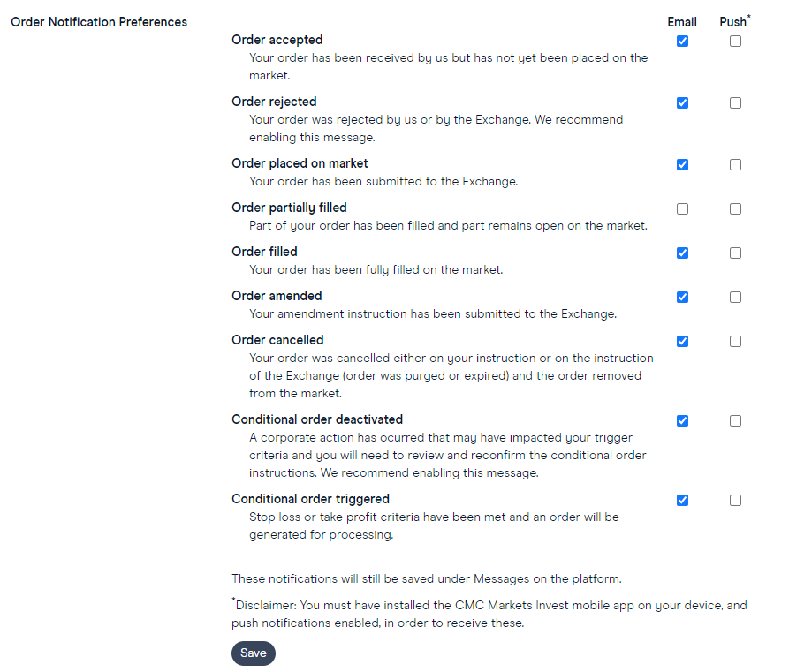Image resolution: width=789 pixels, height=672 pixels.
Task: Turn on Push for Order placed on market
Action: 735,164
